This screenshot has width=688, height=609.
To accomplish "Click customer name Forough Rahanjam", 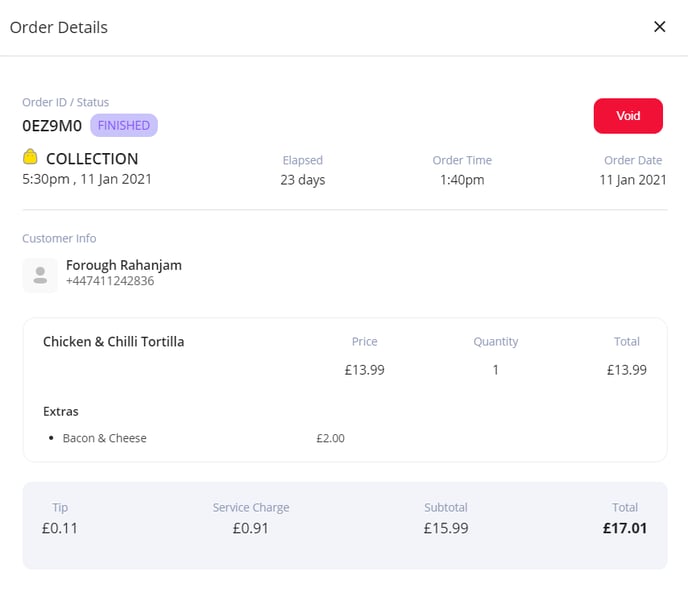I will tap(124, 265).
